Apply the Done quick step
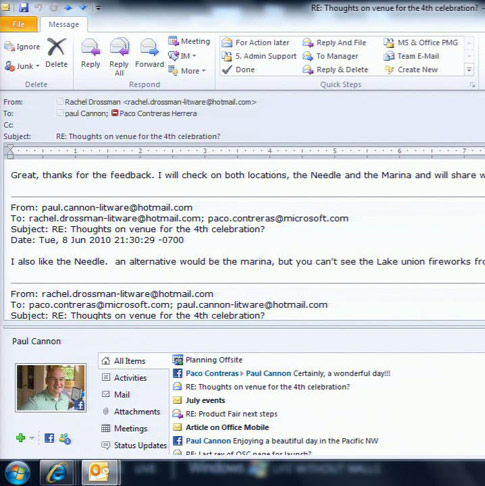 click(x=239, y=70)
